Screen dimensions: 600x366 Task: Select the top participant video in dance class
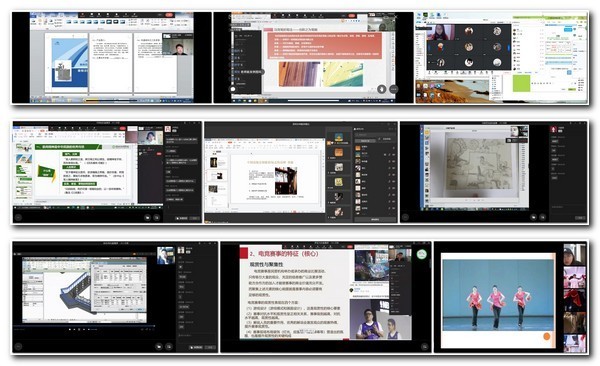point(574,255)
